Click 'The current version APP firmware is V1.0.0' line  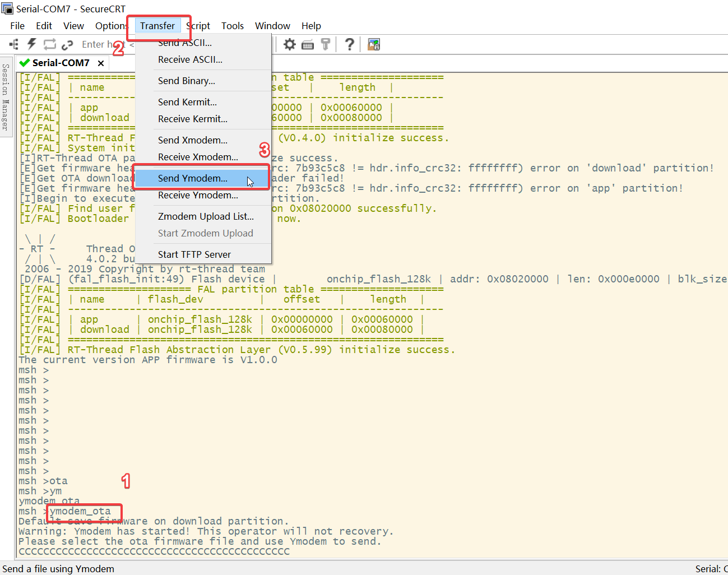[148, 360]
